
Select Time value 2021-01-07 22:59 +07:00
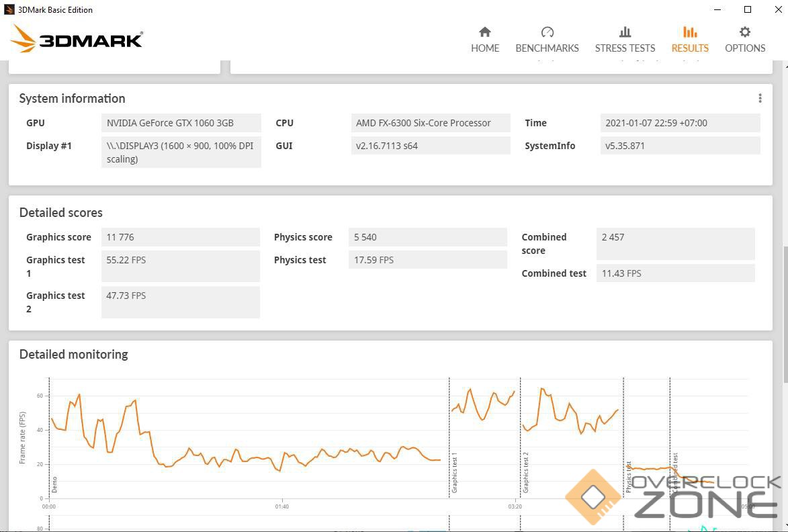point(680,123)
